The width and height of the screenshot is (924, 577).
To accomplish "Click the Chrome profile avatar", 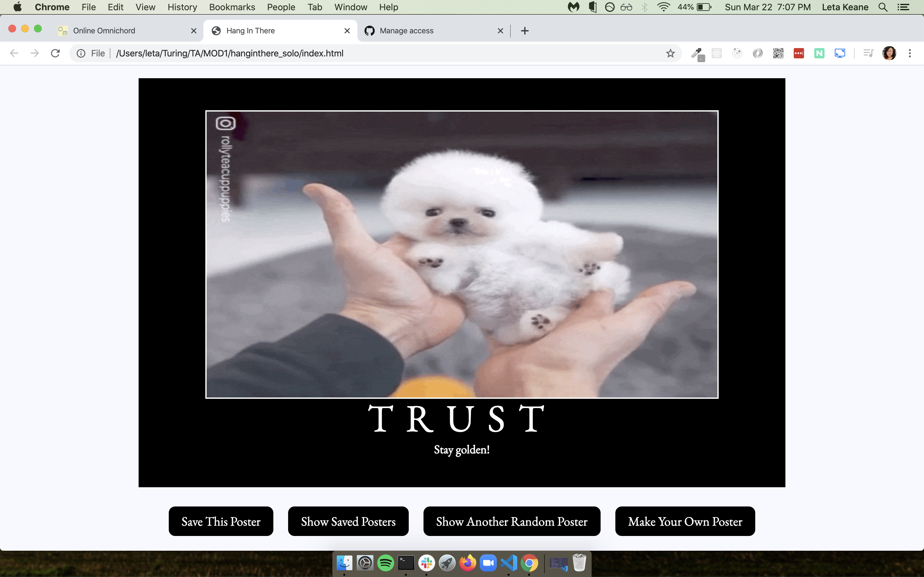I will 889,54.
